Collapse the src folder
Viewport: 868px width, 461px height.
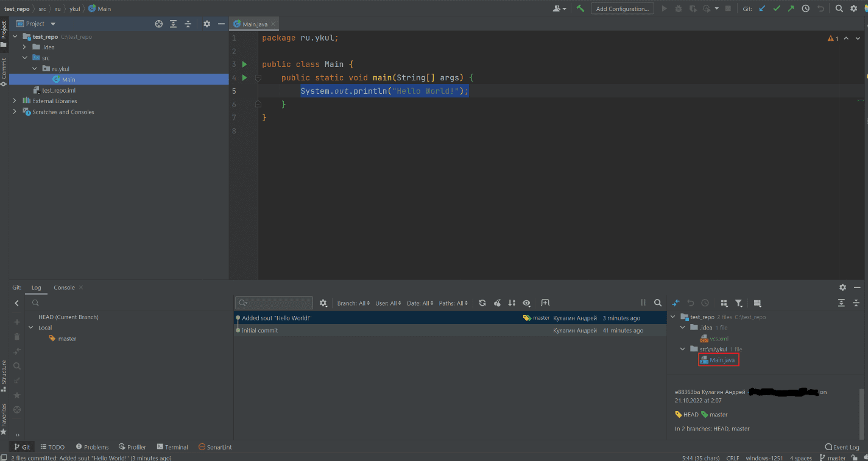click(24, 58)
